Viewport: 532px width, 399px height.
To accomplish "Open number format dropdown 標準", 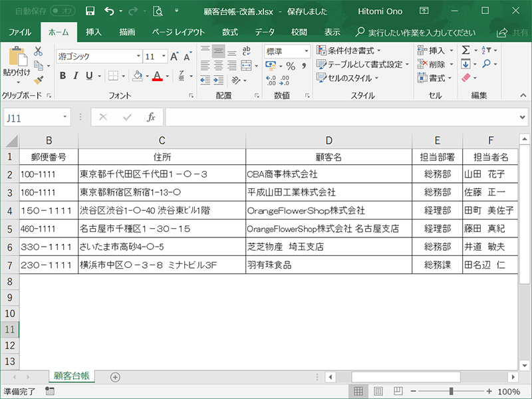I will coord(307,51).
